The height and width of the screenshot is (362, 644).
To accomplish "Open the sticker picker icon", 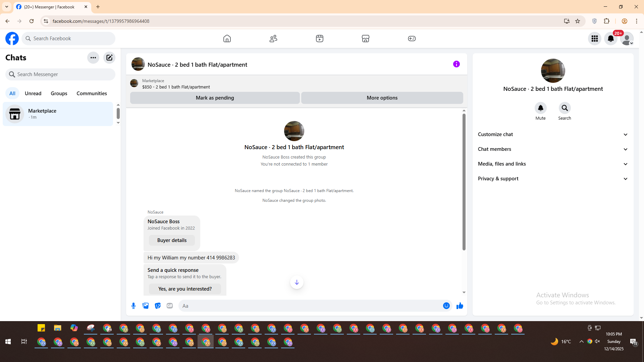I will click(x=158, y=306).
